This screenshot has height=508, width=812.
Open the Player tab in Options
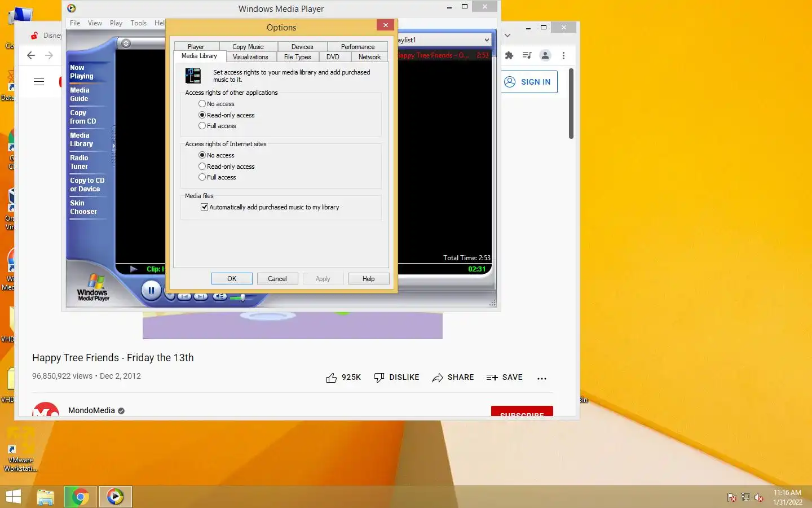pyautogui.click(x=196, y=47)
